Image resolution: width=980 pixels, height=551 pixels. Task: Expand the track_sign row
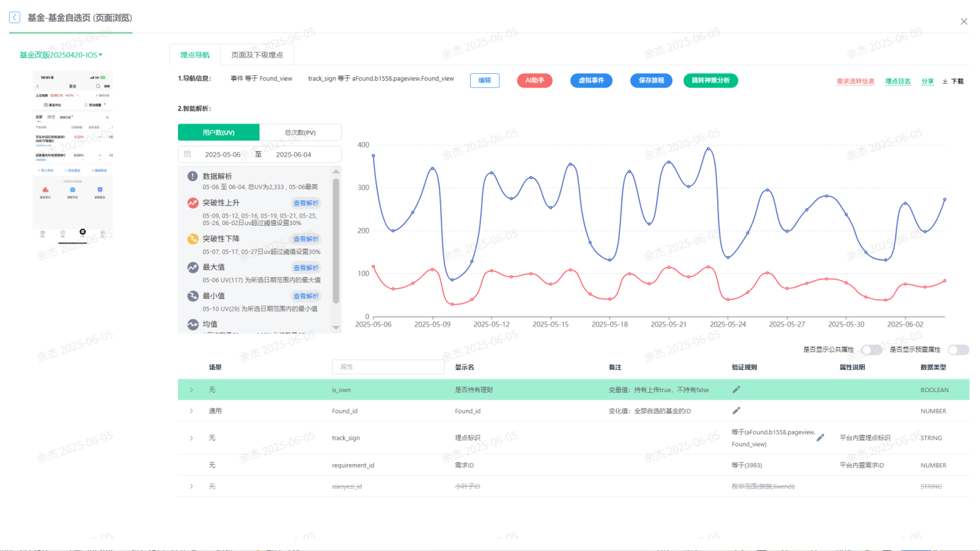tap(191, 438)
